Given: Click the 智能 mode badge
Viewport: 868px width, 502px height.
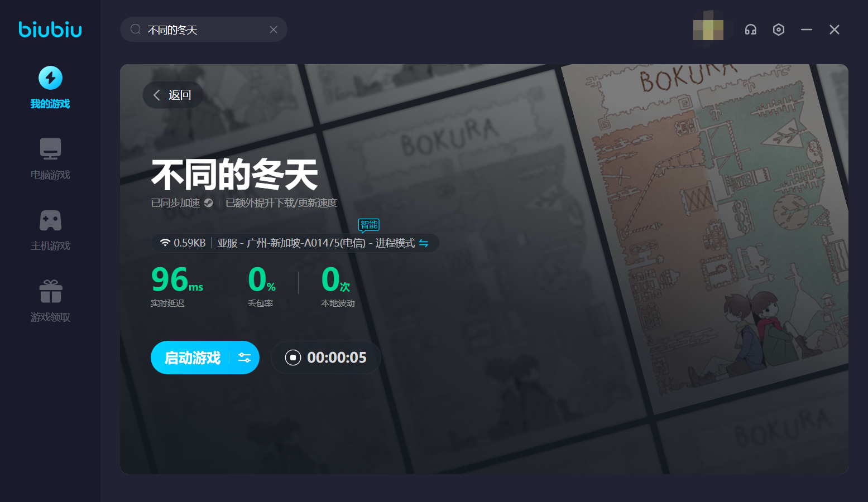Looking at the screenshot, I should 369,225.
